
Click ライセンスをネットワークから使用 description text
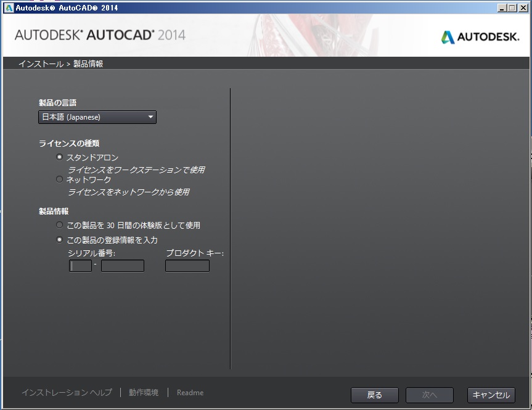coord(129,192)
